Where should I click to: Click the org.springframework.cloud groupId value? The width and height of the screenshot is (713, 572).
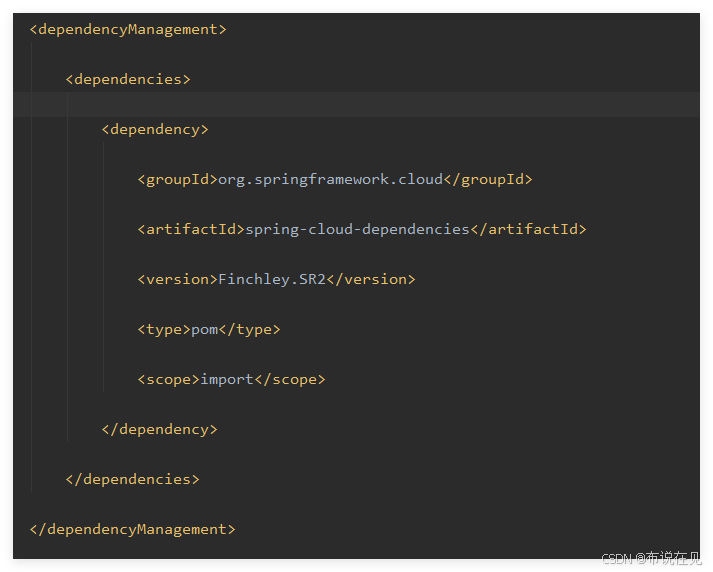330,180
